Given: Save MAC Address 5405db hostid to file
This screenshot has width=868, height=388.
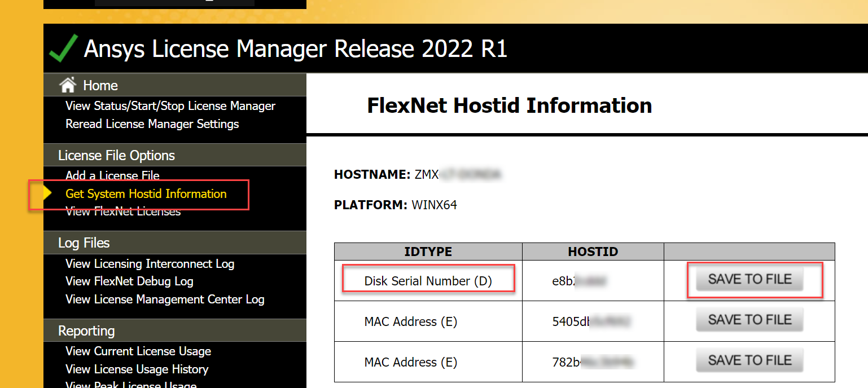Looking at the screenshot, I should pyautogui.click(x=749, y=320).
